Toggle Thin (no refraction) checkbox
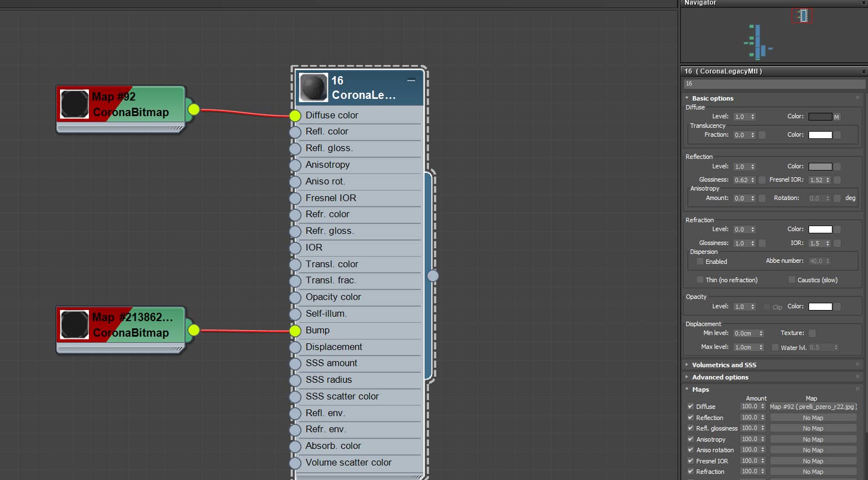Image resolution: width=868 pixels, height=480 pixels. pyautogui.click(x=700, y=280)
